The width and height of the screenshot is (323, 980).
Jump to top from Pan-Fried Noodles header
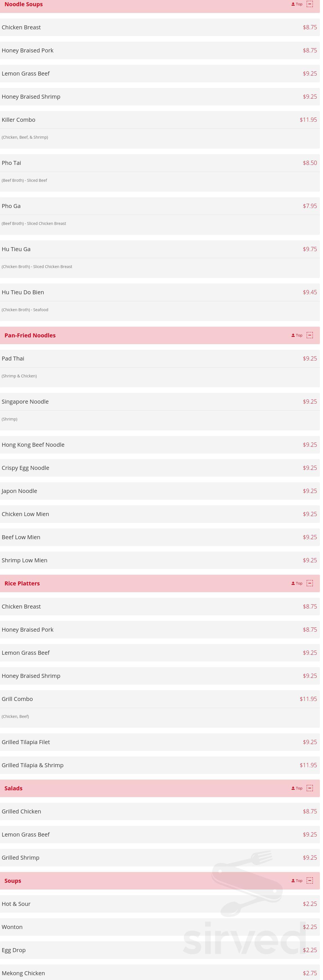tap(297, 335)
